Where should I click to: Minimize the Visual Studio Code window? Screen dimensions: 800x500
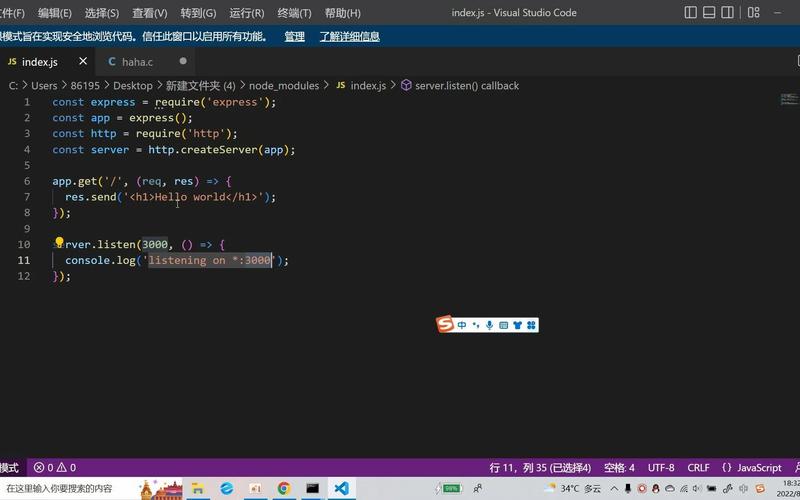coord(778,12)
